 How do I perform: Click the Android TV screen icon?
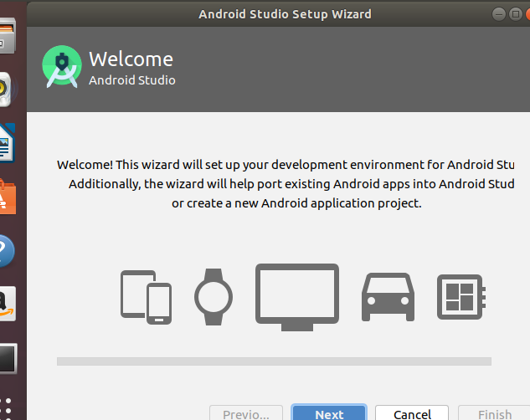(297, 297)
